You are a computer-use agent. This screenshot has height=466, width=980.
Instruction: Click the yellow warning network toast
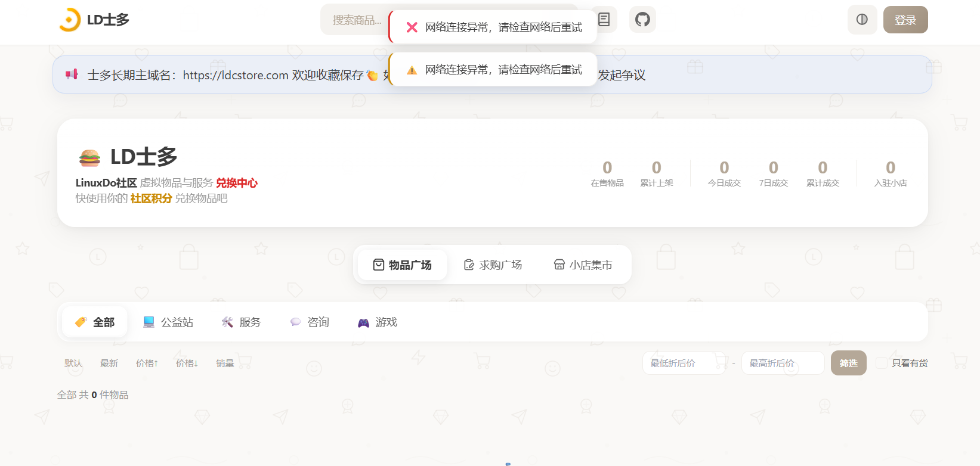click(x=493, y=70)
